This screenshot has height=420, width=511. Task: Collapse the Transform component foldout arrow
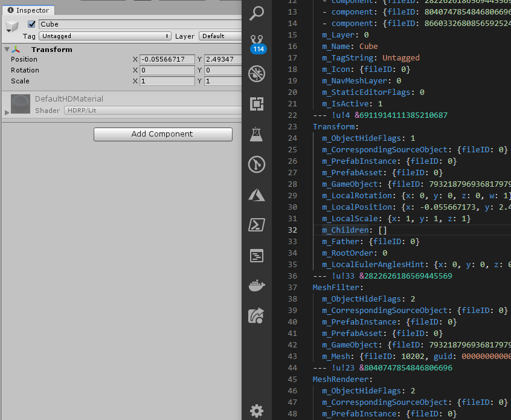[x=7, y=50]
